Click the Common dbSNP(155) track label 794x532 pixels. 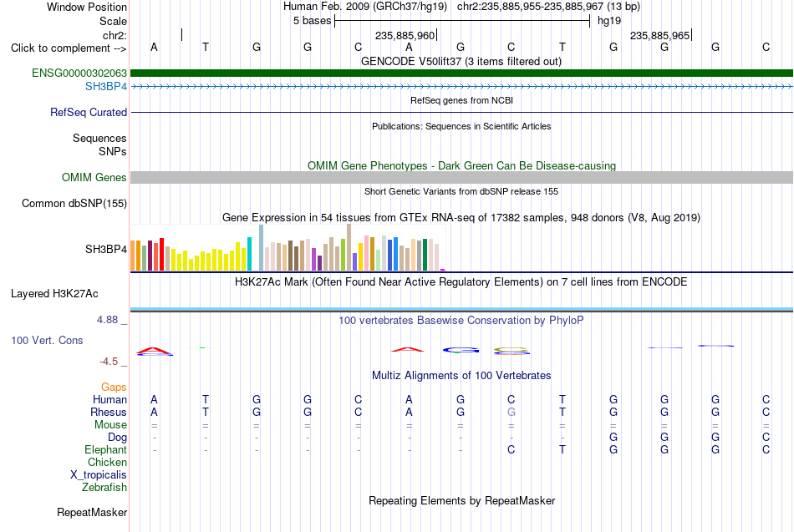74,204
